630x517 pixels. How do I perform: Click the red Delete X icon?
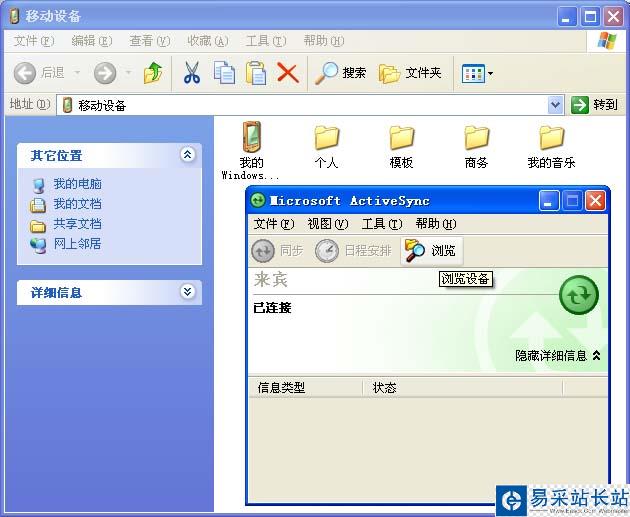(x=288, y=73)
